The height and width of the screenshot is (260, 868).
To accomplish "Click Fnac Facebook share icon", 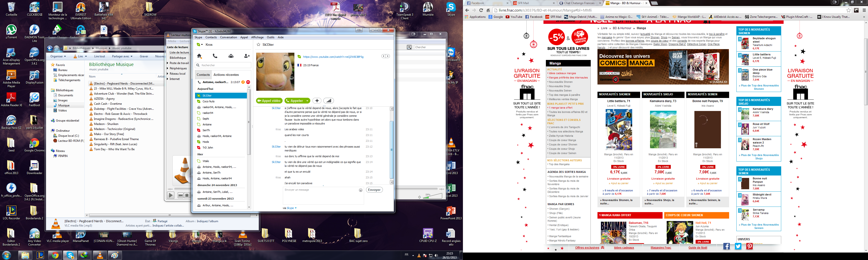I will 726,246.
